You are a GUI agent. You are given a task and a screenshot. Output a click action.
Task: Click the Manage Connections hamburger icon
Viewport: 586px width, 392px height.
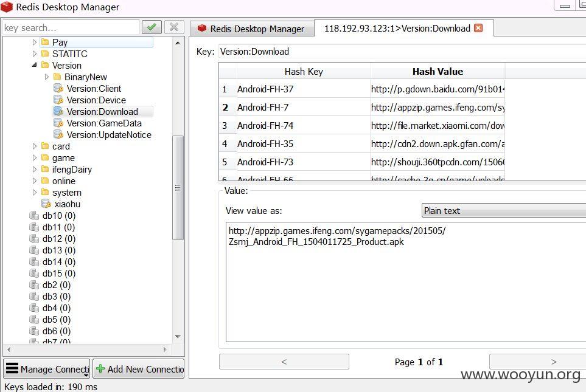pos(12,368)
